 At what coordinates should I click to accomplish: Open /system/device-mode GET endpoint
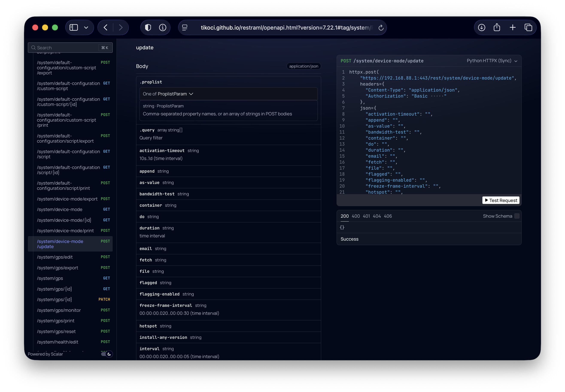pyautogui.click(x=70, y=210)
